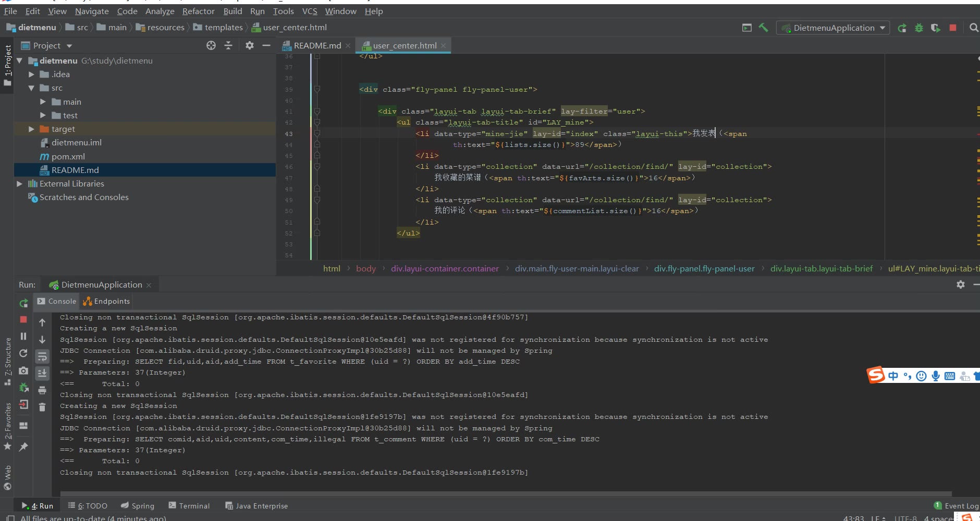The image size is (980, 521).
Task: Run with coverage icon in top toolbar
Action: pos(936,28)
